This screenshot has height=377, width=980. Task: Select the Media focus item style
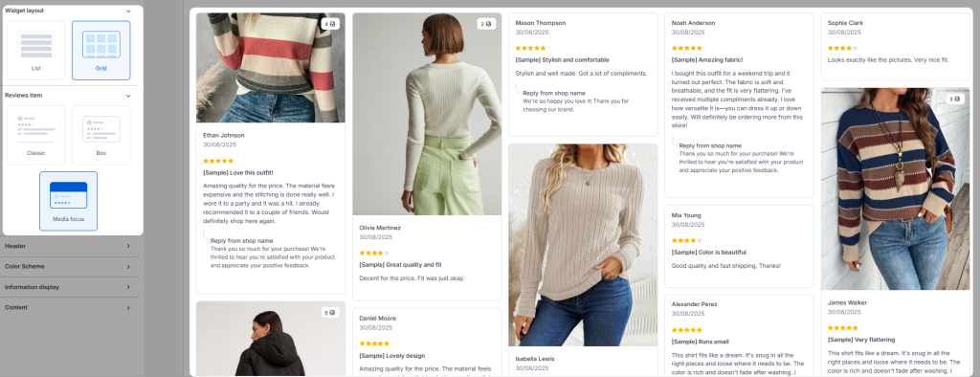pyautogui.click(x=69, y=201)
